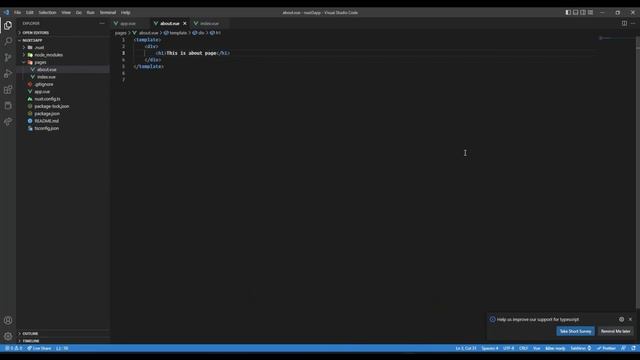
Task: Close the about.vue editor tab
Action: tap(184, 23)
